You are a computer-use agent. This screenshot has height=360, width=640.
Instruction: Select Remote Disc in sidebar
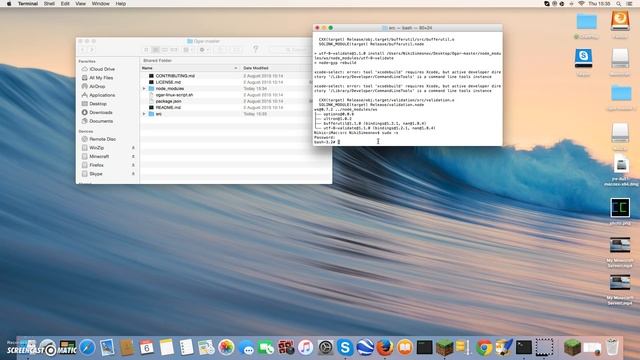[x=102, y=139]
